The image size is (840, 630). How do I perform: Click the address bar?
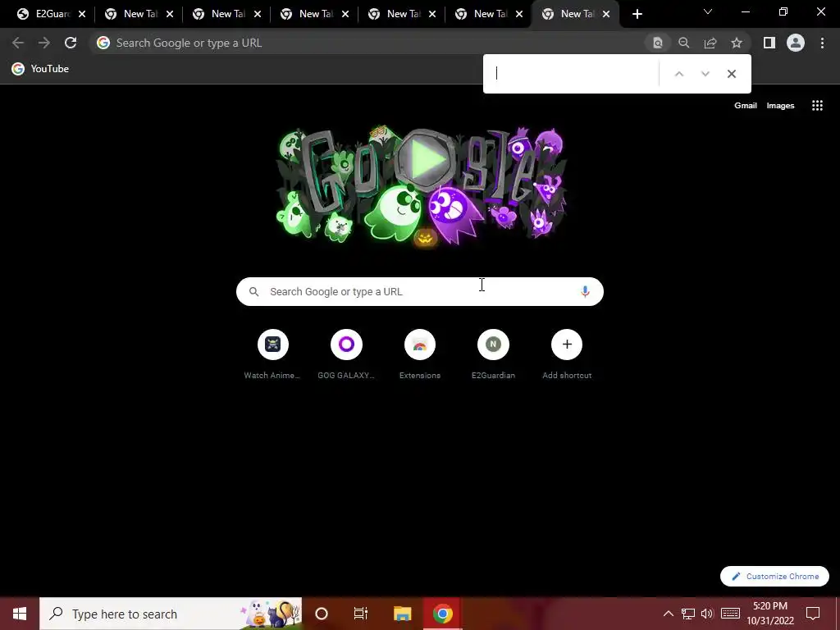click(368, 43)
